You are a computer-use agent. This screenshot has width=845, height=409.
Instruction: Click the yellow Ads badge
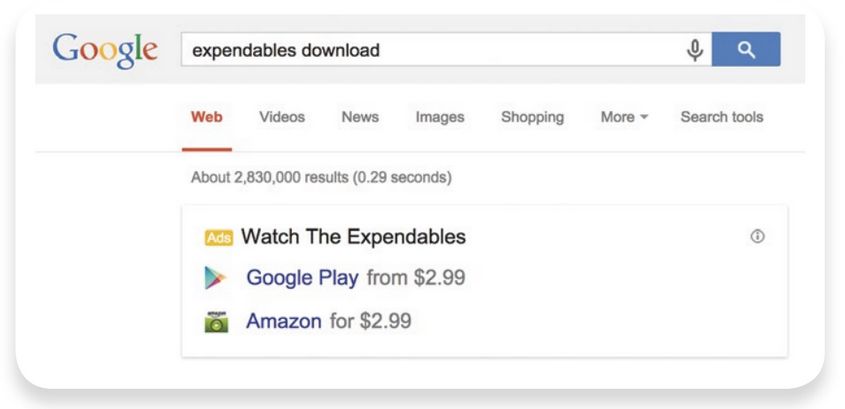tap(219, 238)
